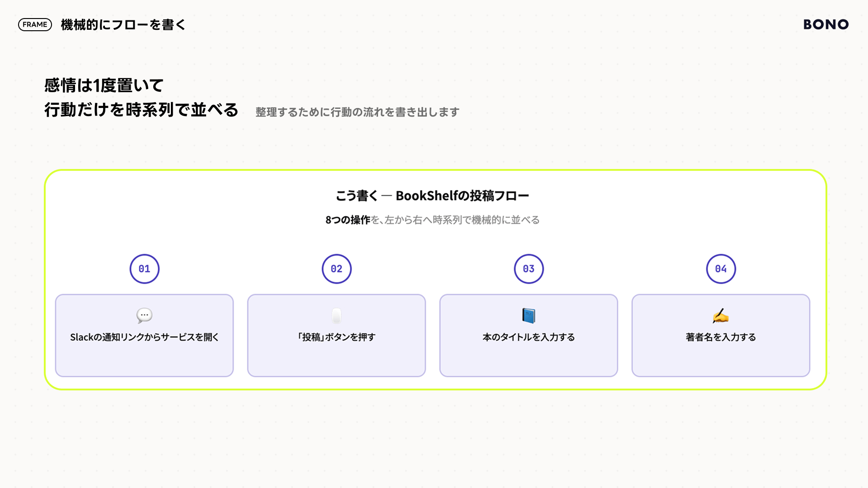Click the bold text '8つの操作'
This screenshot has height=488, width=868.
click(348, 220)
